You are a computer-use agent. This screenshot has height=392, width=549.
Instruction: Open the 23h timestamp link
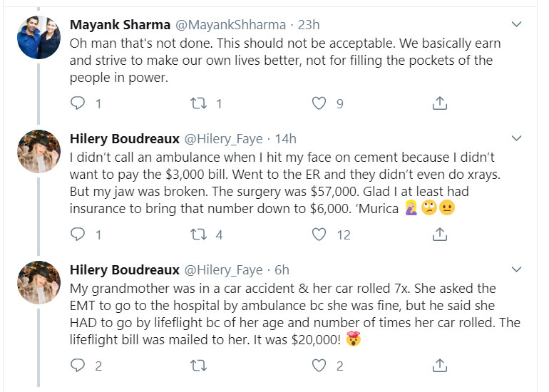pos(309,25)
